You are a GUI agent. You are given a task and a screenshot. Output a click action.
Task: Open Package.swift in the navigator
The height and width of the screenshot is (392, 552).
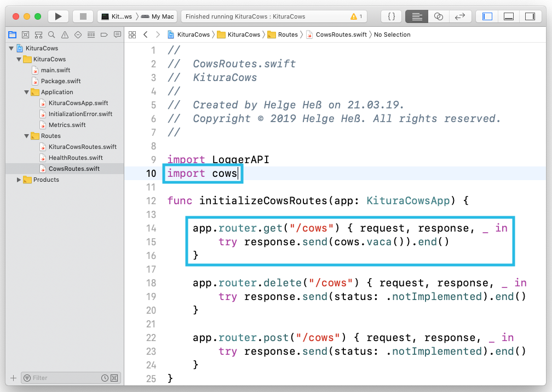point(56,81)
